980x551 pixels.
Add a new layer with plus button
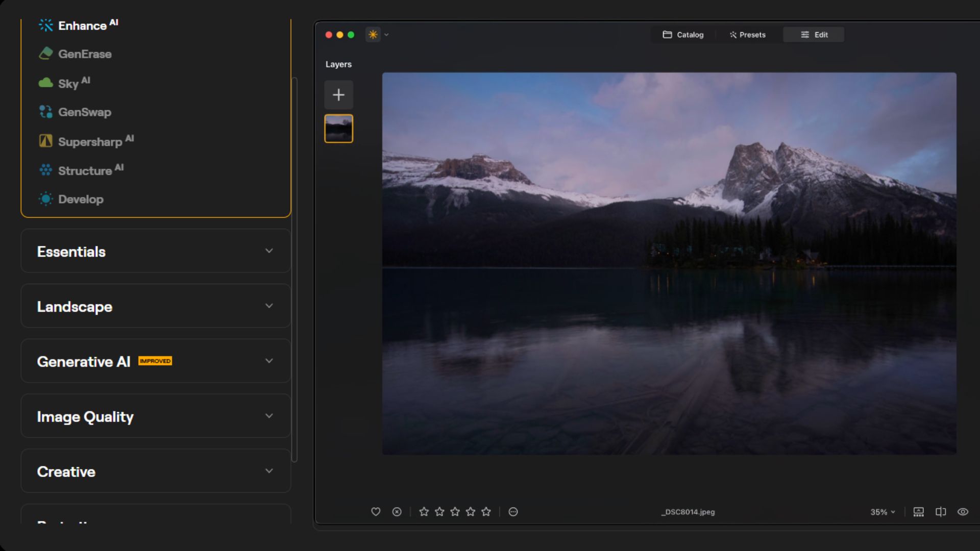click(x=338, y=95)
